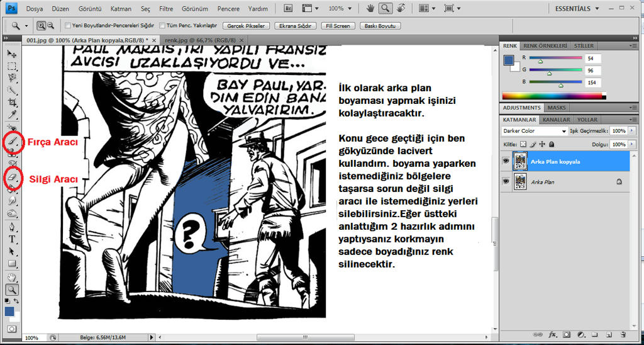Screen dimensions: 644x345
Task: Toggle Quick Mask mode icon
Action: coord(13,329)
